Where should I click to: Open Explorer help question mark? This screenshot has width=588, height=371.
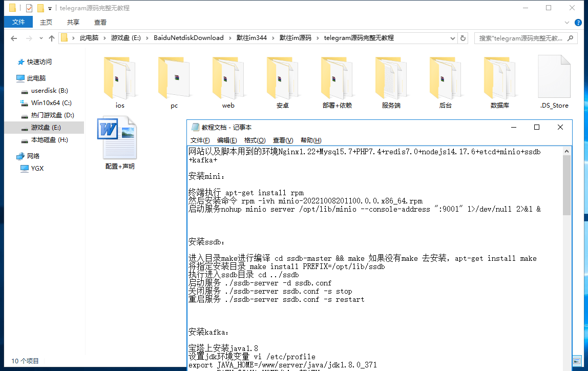tap(578, 23)
